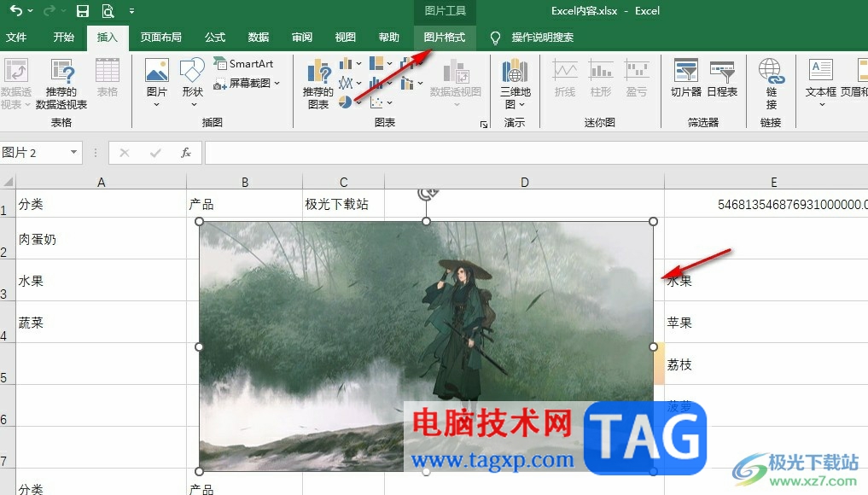
Task: Insert a statistic histogram chart
Action: tap(376, 83)
